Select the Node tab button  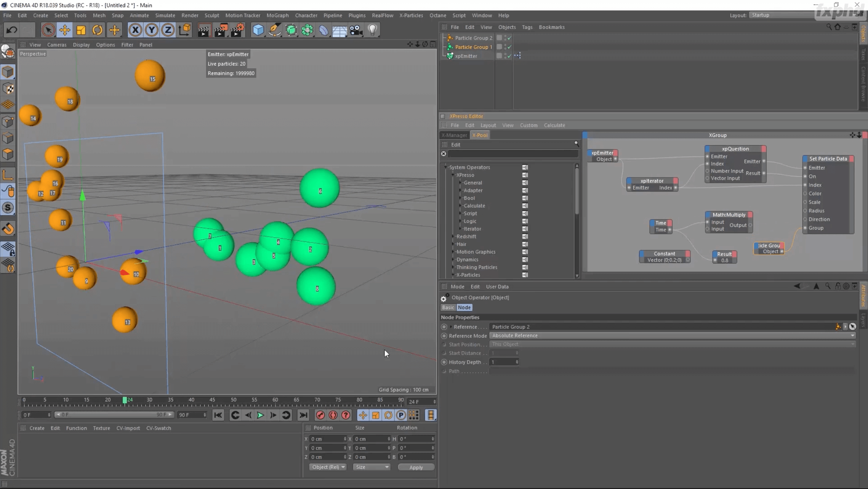click(464, 307)
